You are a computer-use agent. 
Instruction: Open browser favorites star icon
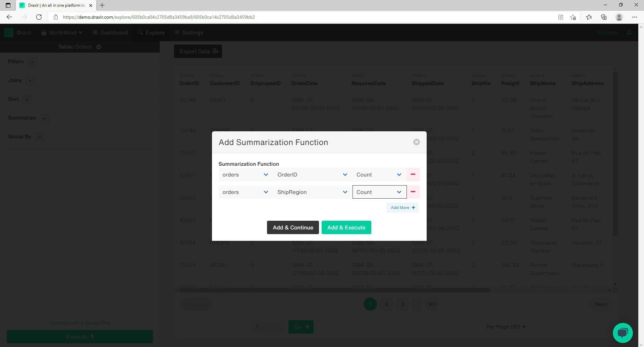[589, 17]
